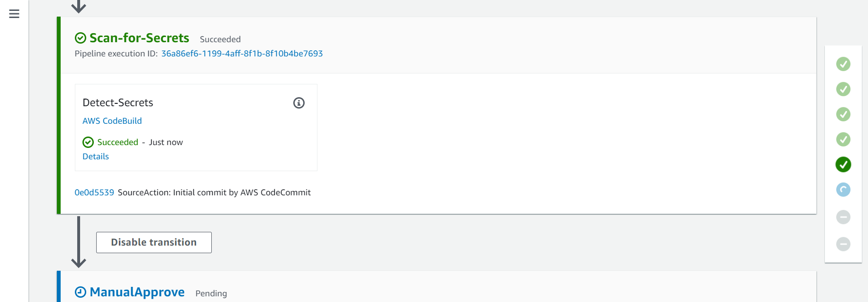The image size is (868, 302).
Task: Click the Detect-Secrets info icon
Action: click(x=299, y=103)
